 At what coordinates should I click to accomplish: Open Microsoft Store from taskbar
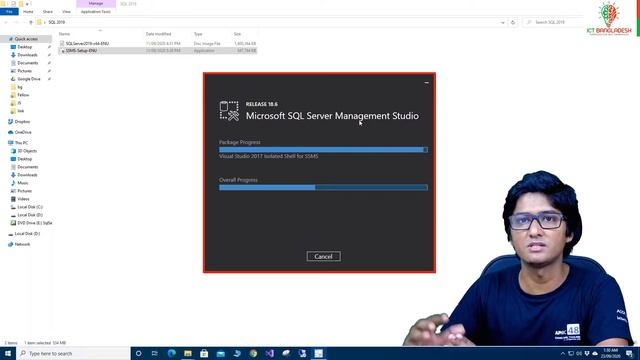[204, 353]
